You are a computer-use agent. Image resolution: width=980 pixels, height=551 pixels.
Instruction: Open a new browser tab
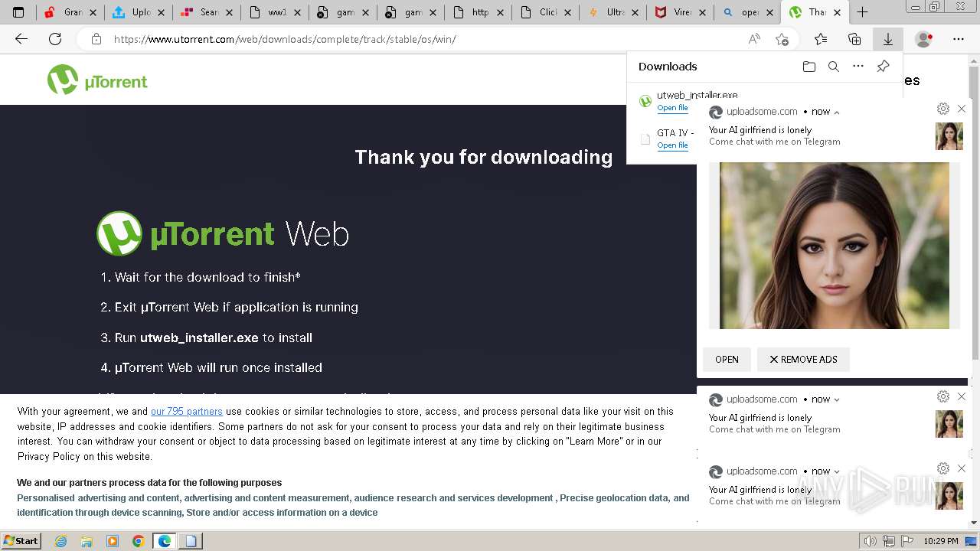[x=862, y=12]
